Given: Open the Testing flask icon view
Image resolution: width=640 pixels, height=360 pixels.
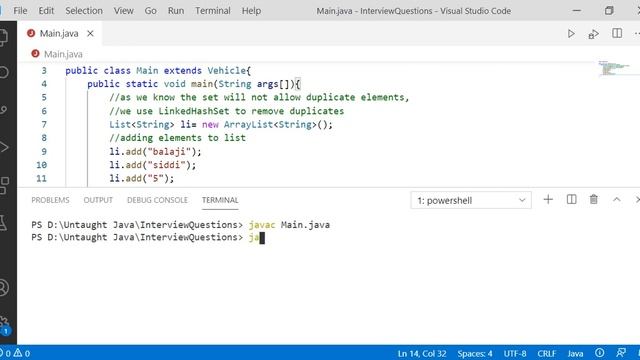Looking at the screenshot, I should (x=3, y=223).
